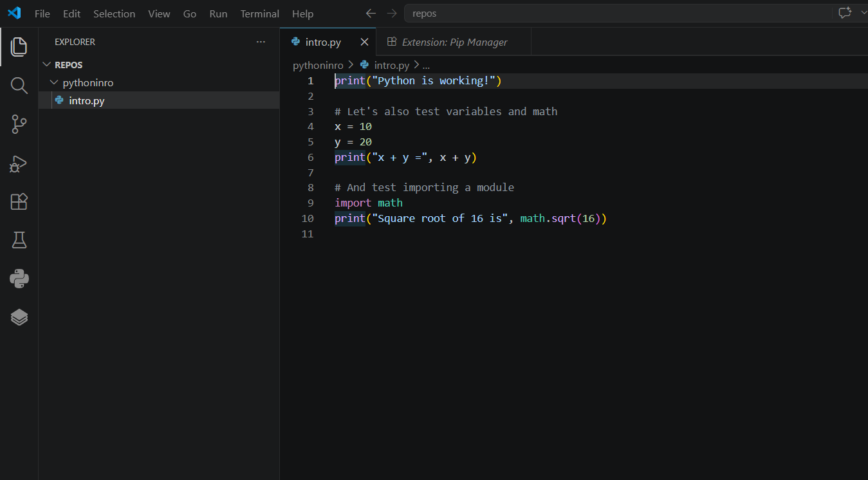Click line number 6 in the gutter
Image resolution: width=868 pixels, height=480 pixels.
(311, 157)
